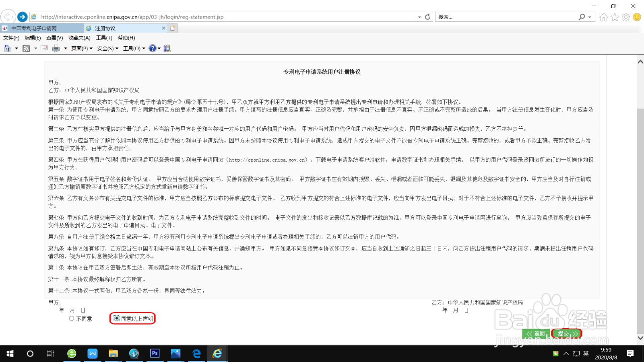The height and width of the screenshot is (362, 644).
Task: Open the 收藏夹(A) menu
Action: (79, 37)
